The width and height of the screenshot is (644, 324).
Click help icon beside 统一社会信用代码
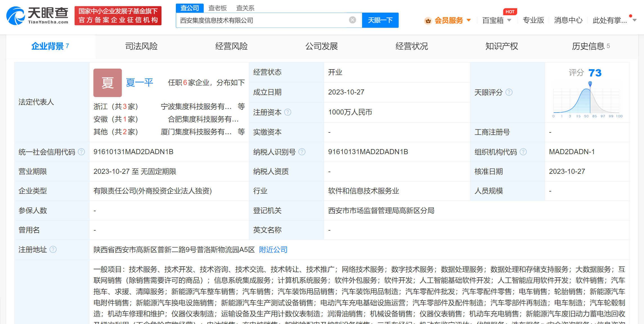pos(81,152)
